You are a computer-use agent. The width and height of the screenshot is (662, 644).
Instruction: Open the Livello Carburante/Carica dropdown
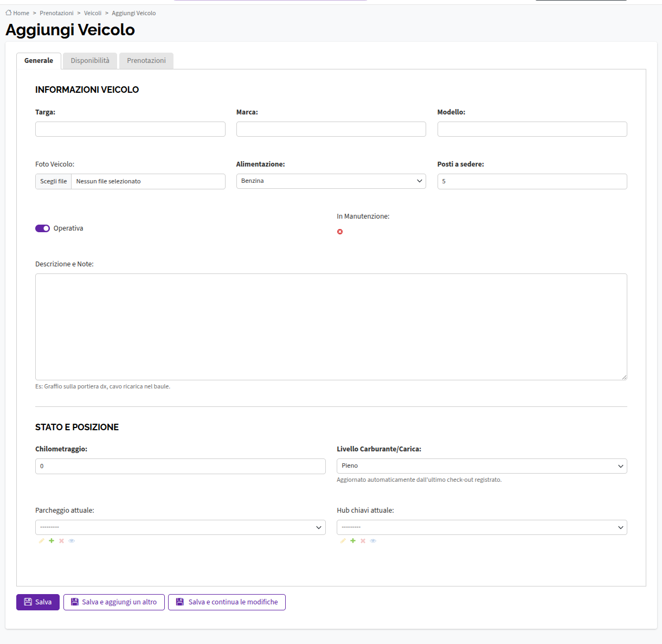(x=482, y=466)
